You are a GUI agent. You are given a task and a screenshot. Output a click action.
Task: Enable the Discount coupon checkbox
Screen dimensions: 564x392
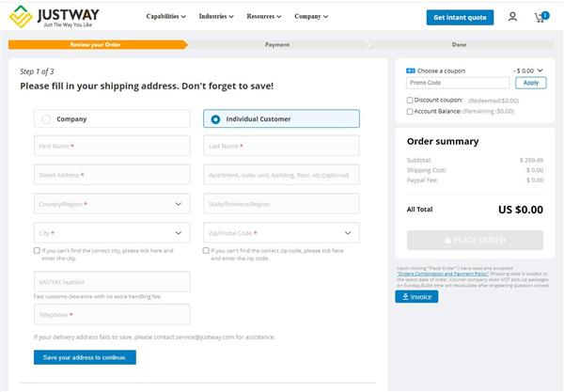tap(410, 100)
